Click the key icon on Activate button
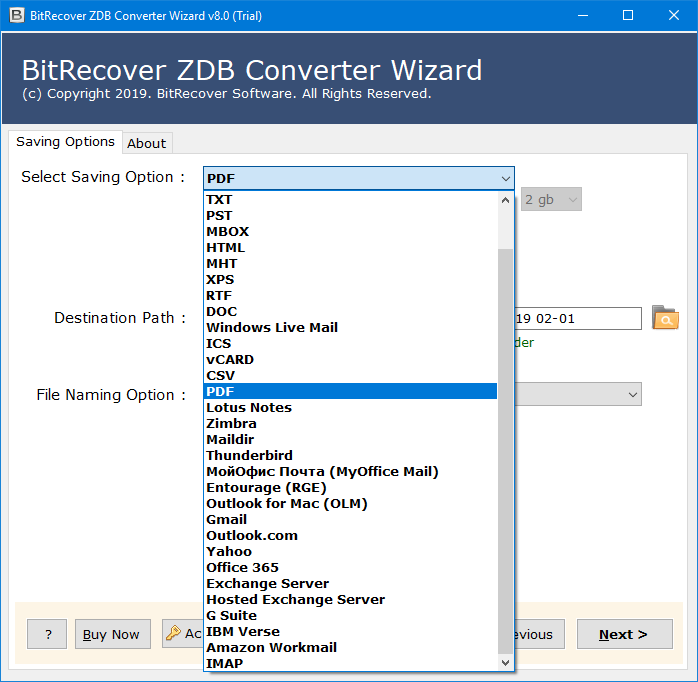 pos(173,633)
